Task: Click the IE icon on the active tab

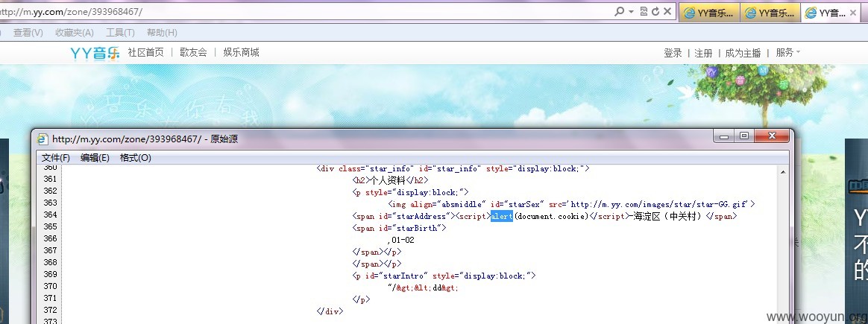Action: [811, 13]
